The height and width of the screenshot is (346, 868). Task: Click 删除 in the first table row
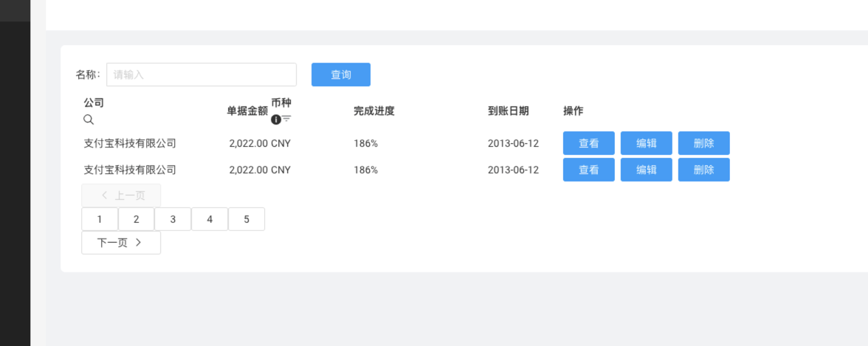point(704,143)
